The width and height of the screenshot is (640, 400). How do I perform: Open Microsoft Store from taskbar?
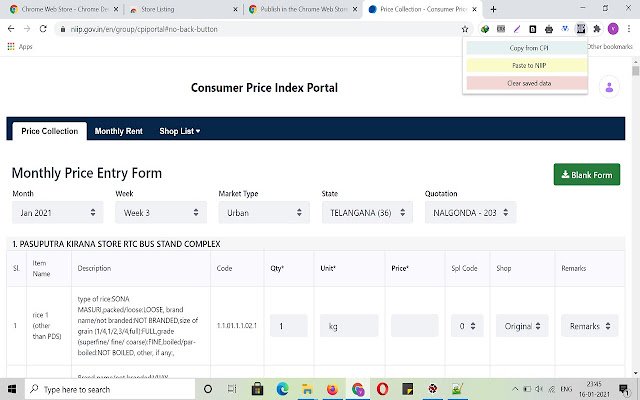click(257, 389)
